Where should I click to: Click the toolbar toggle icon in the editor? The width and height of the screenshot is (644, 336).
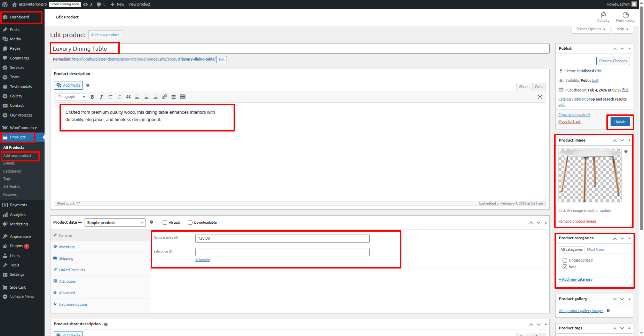(x=183, y=97)
